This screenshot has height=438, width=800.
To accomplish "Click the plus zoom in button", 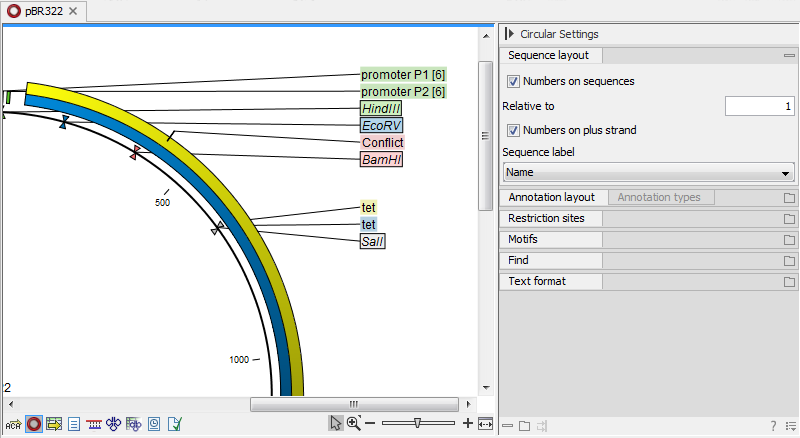I will coord(468,424).
